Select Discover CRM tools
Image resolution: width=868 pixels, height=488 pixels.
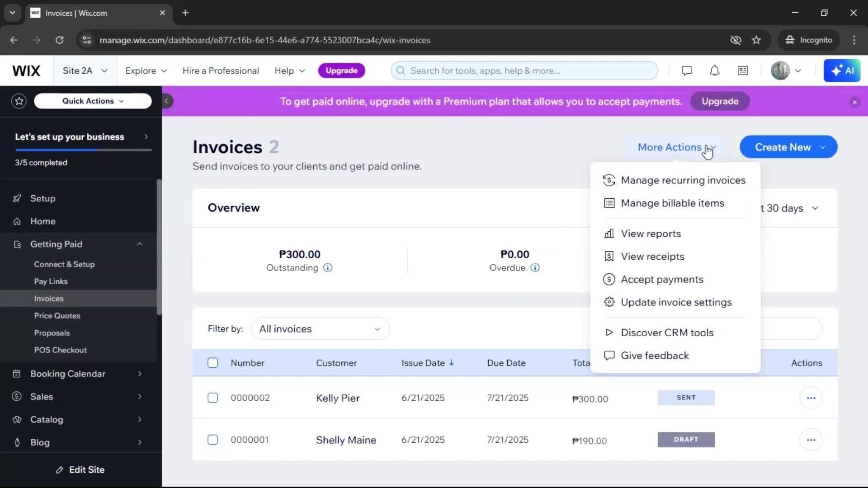(675, 333)
